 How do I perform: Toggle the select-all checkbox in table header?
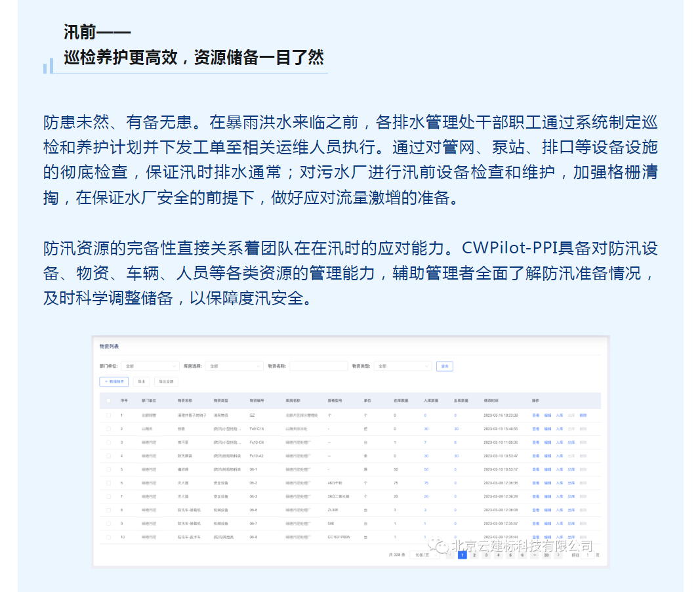click(x=108, y=400)
